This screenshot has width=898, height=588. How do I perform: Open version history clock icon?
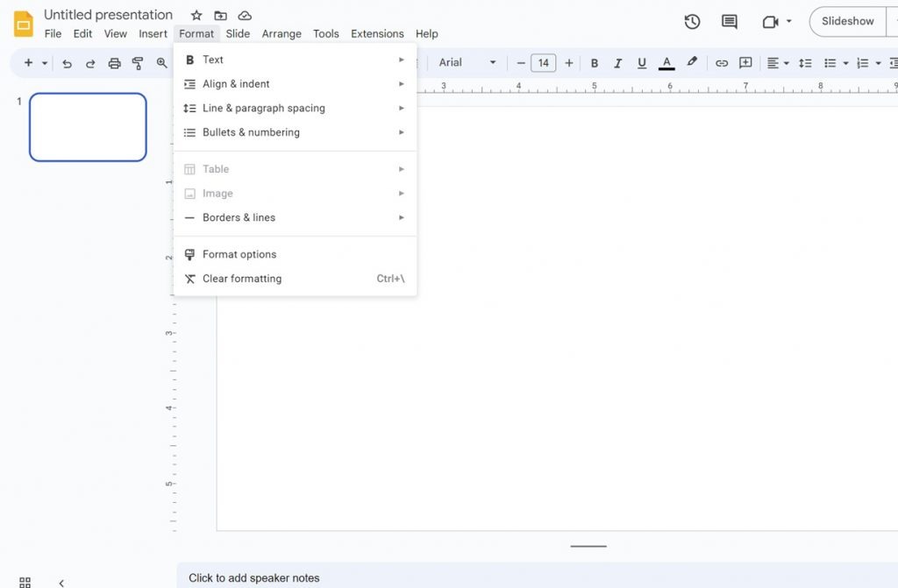(693, 22)
